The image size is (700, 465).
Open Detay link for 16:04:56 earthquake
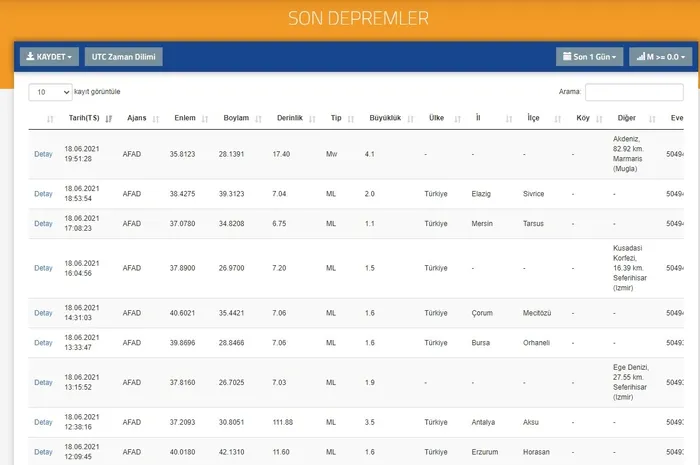pyautogui.click(x=43, y=268)
